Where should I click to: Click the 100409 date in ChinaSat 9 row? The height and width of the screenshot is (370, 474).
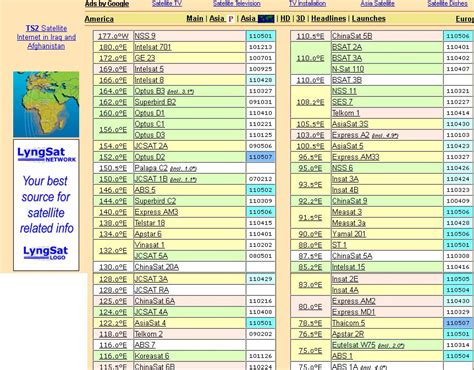458,201
